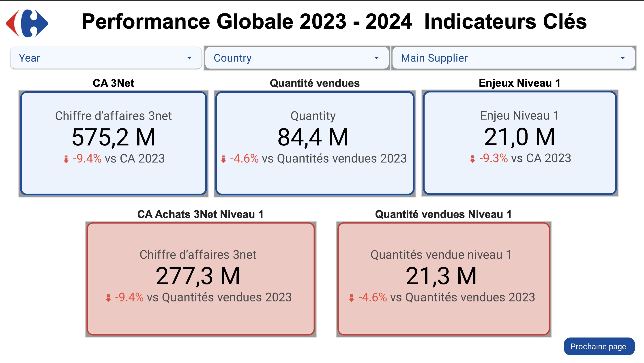Open the Year dropdown filter
644x363 pixels.
(106, 58)
